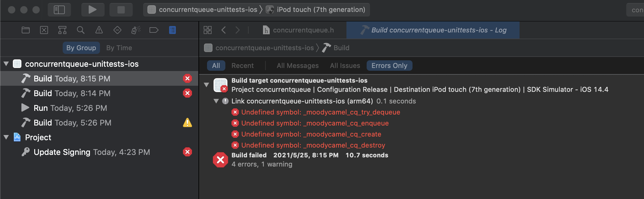Select the Errors Only filter
The width and height of the screenshot is (644, 199).
click(389, 65)
